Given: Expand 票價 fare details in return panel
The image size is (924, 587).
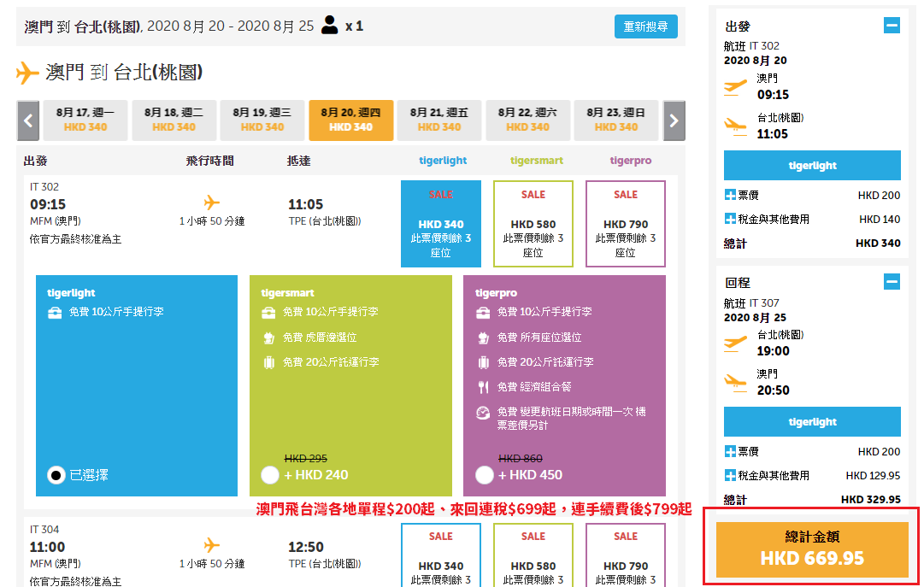Looking at the screenshot, I should tap(730, 451).
